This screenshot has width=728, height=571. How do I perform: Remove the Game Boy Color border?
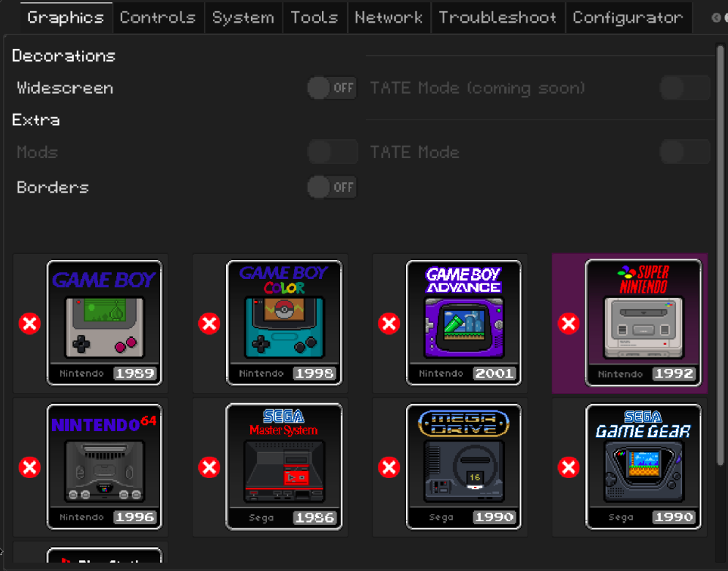pos(209,323)
